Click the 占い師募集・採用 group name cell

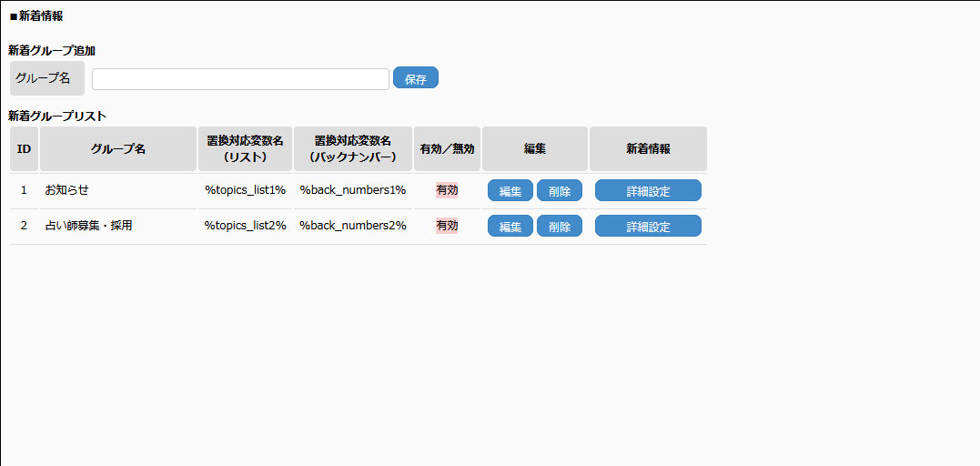[x=88, y=226]
